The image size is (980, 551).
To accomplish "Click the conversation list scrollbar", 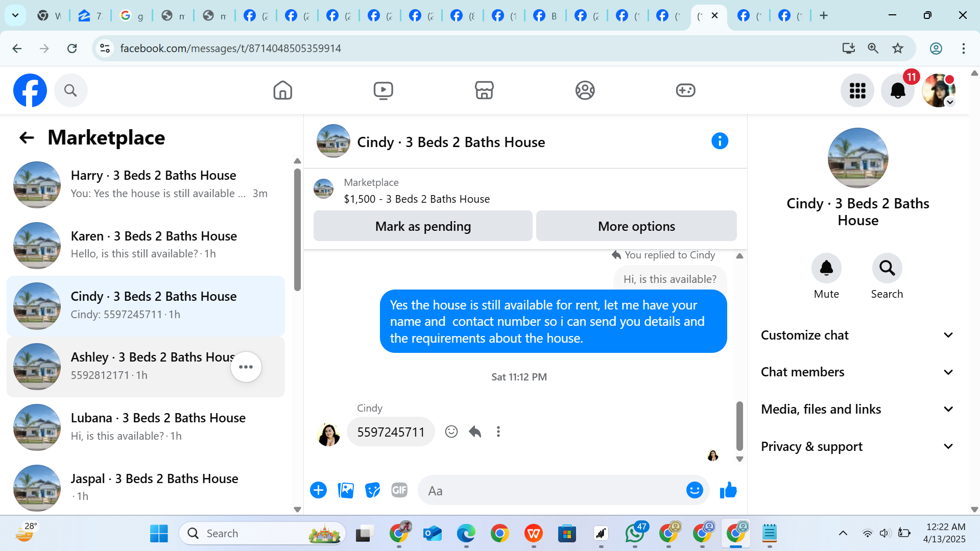I will [x=297, y=230].
